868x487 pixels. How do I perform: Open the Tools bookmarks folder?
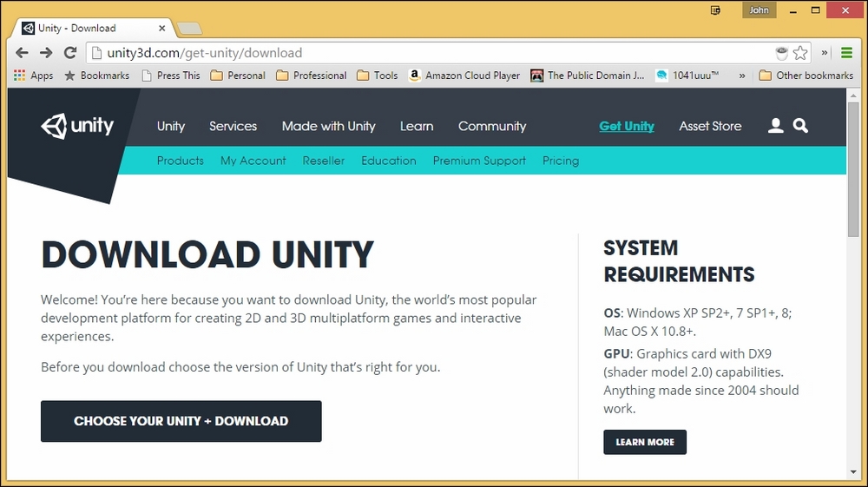point(378,76)
